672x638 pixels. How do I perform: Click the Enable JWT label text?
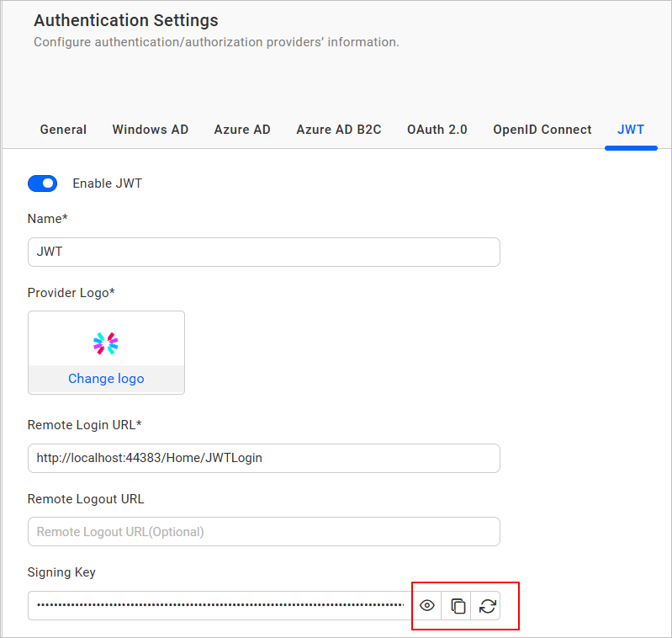tap(108, 183)
